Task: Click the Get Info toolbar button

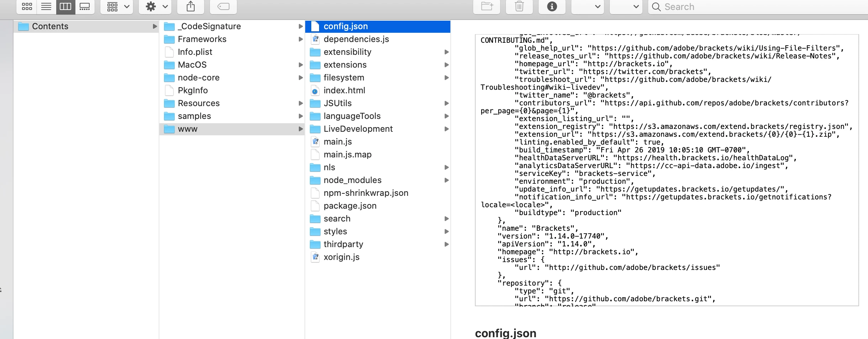Action: pos(552,6)
